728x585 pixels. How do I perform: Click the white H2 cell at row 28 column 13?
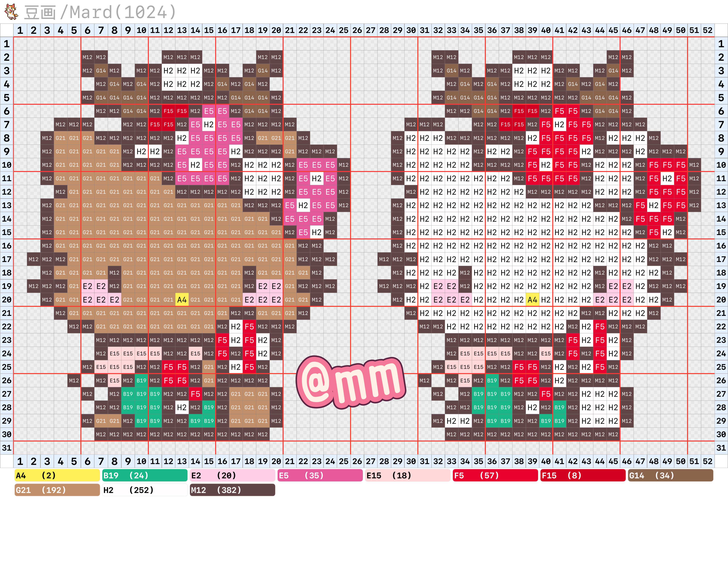pos(182,408)
